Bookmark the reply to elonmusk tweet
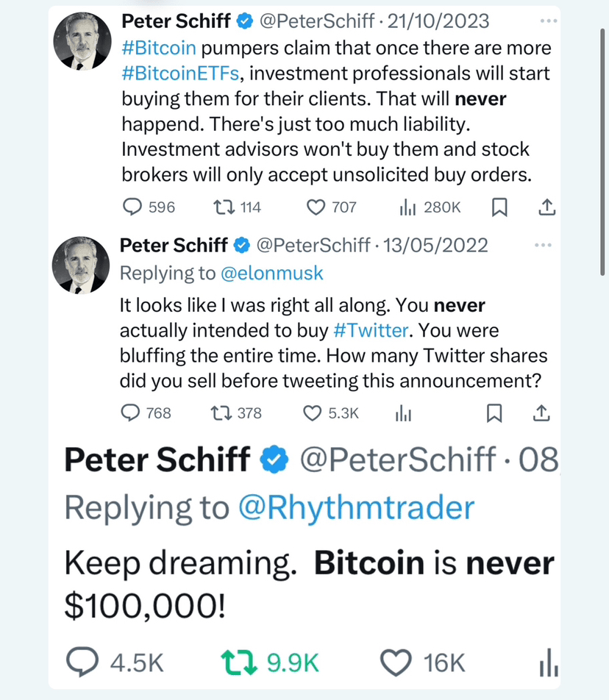Screen dimensions: 609x700 click(x=495, y=414)
